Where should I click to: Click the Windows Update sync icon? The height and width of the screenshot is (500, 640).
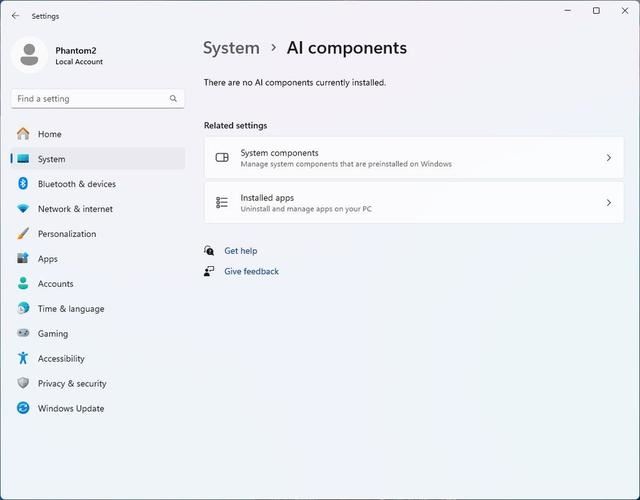pos(23,409)
